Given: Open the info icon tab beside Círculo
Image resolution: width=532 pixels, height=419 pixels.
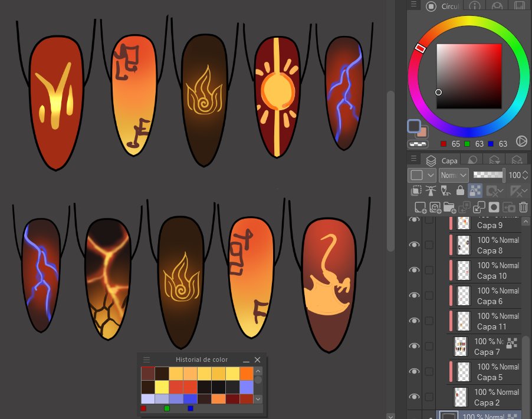Looking at the screenshot, I should (x=475, y=6).
